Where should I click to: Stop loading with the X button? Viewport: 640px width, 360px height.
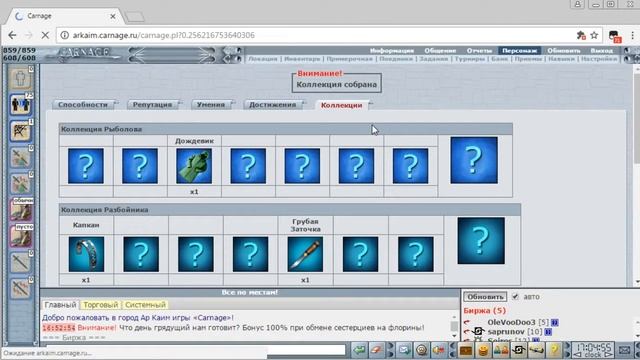(45, 36)
